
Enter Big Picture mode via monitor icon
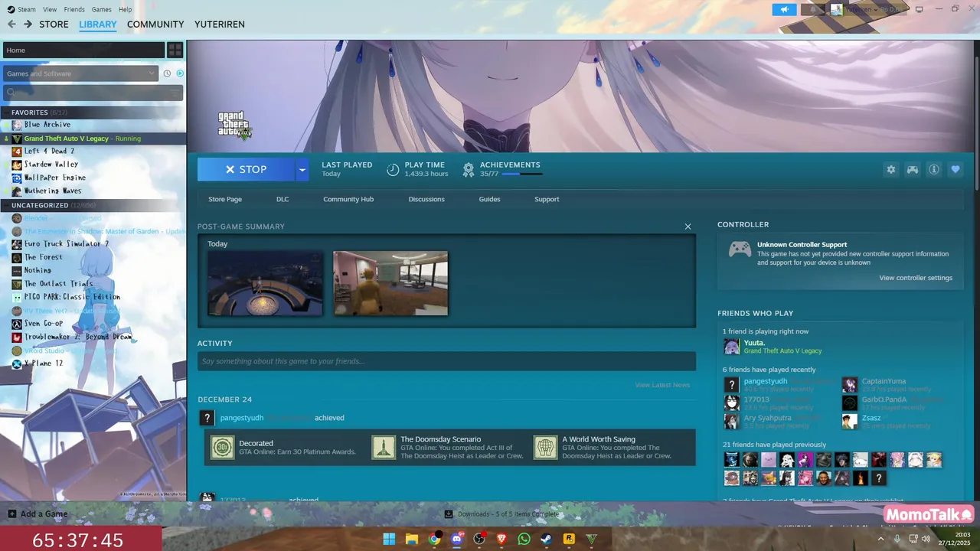pos(920,9)
